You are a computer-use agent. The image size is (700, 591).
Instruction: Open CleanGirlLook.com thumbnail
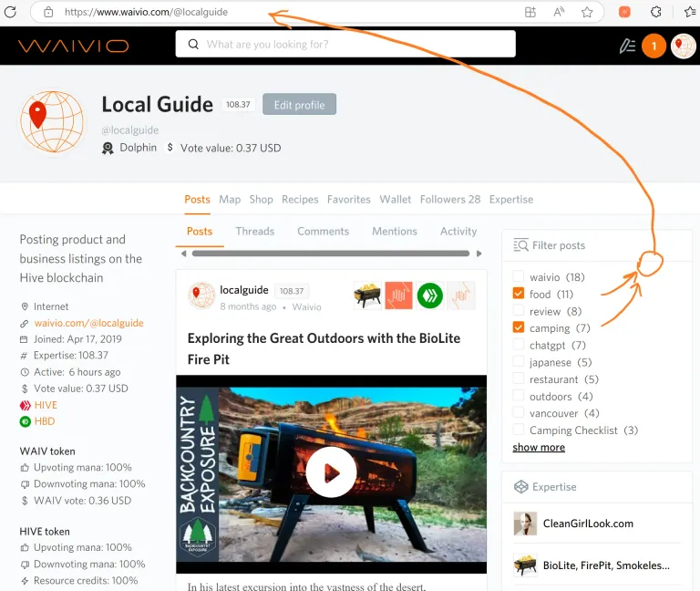click(525, 524)
